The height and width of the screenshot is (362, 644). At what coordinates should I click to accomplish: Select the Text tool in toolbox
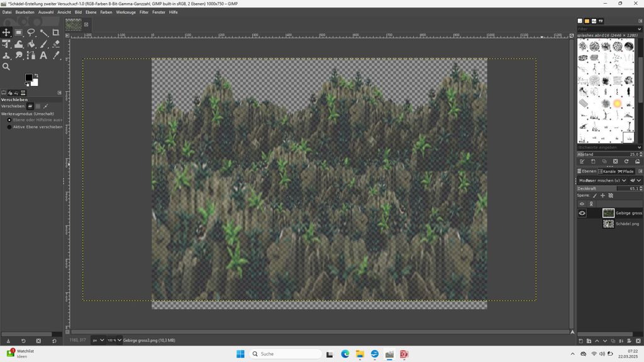(x=43, y=55)
